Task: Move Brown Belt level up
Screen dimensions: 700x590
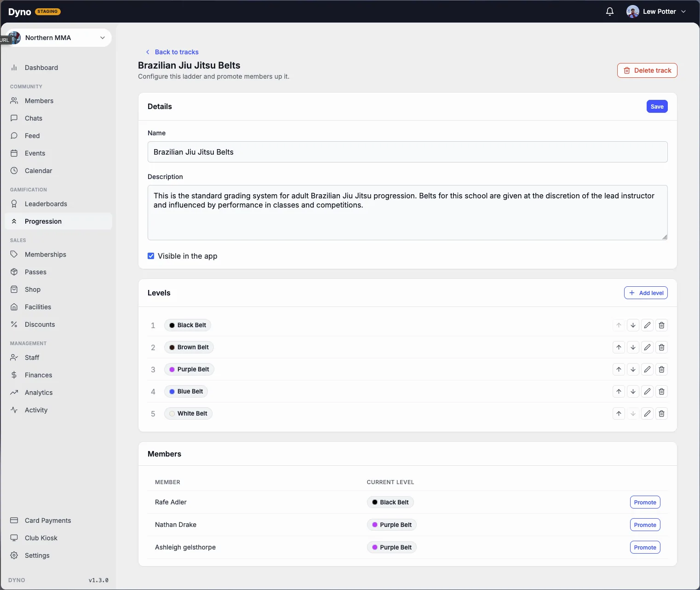Action: [x=619, y=347]
